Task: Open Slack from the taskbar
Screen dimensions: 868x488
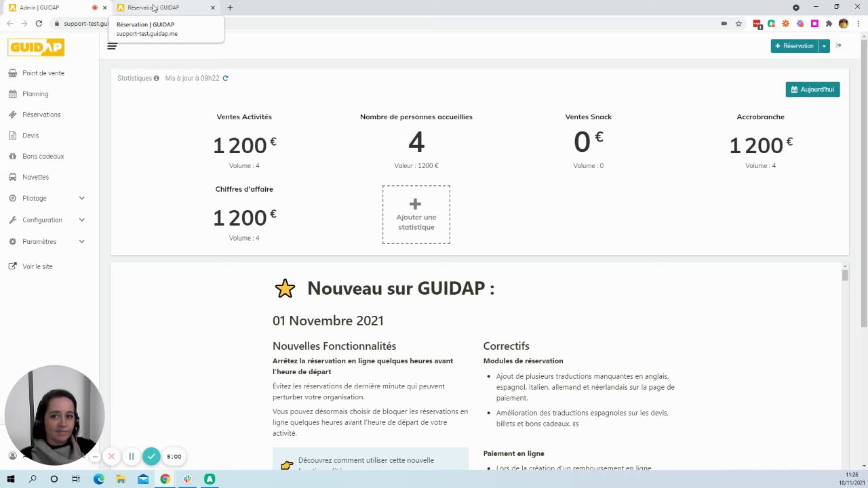Action: coord(187,479)
